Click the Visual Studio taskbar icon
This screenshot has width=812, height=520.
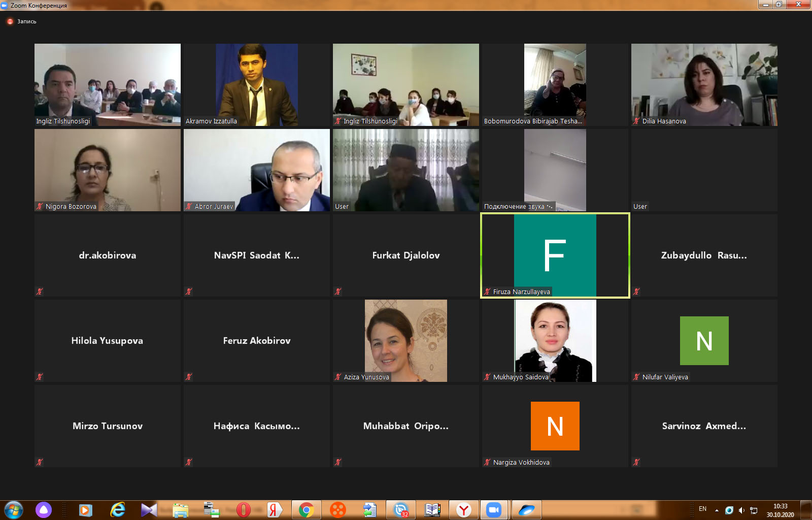(149, 509)
